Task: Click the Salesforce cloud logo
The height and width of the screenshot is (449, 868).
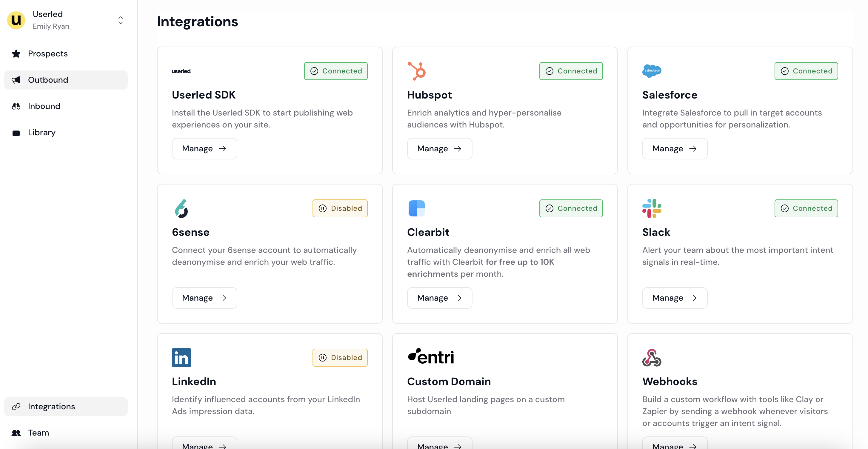Action: click(652, 71)
